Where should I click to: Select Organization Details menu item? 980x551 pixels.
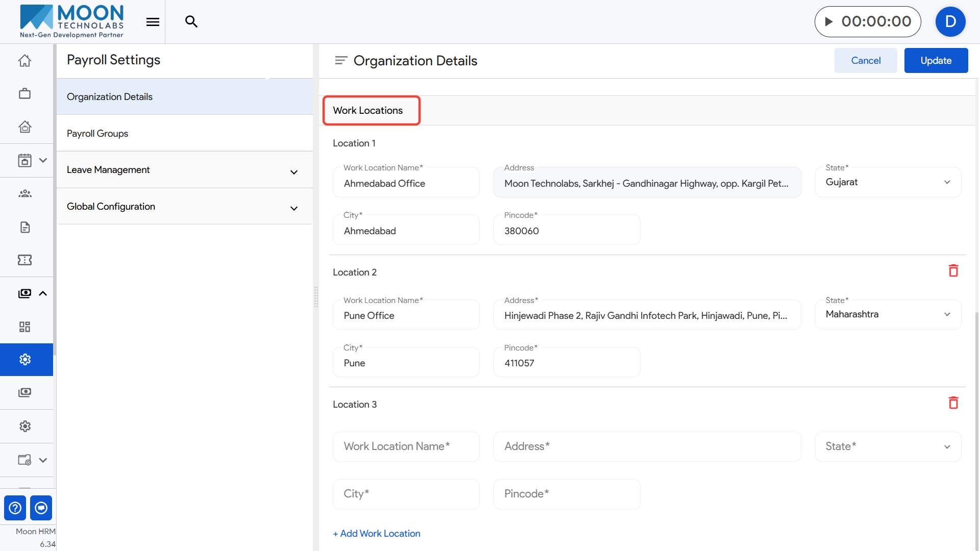110,96
